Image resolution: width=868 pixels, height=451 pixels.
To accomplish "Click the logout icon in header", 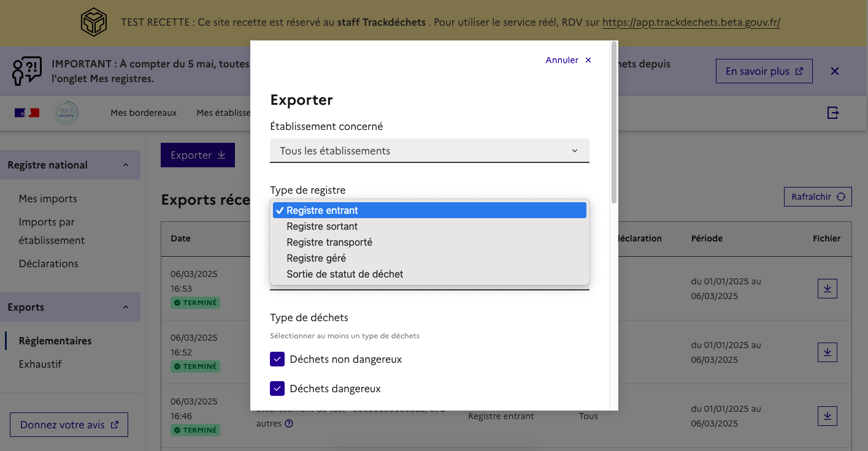I will pos(832,113).
